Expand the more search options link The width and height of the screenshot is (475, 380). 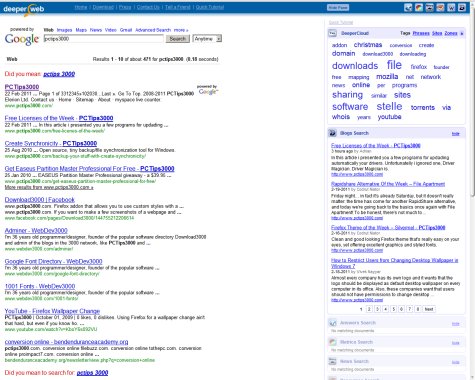coord(181,30)
